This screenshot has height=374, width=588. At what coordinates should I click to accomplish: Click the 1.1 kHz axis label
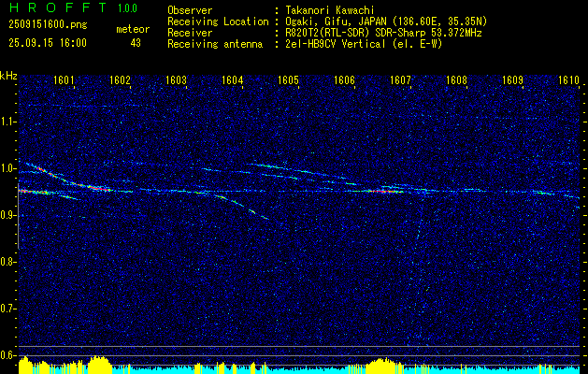8,122
